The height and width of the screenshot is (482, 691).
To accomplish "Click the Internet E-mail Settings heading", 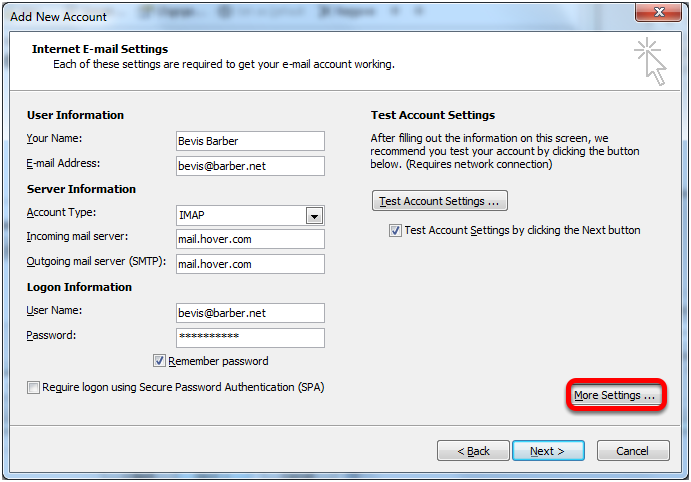I will [x=100, y=49].
